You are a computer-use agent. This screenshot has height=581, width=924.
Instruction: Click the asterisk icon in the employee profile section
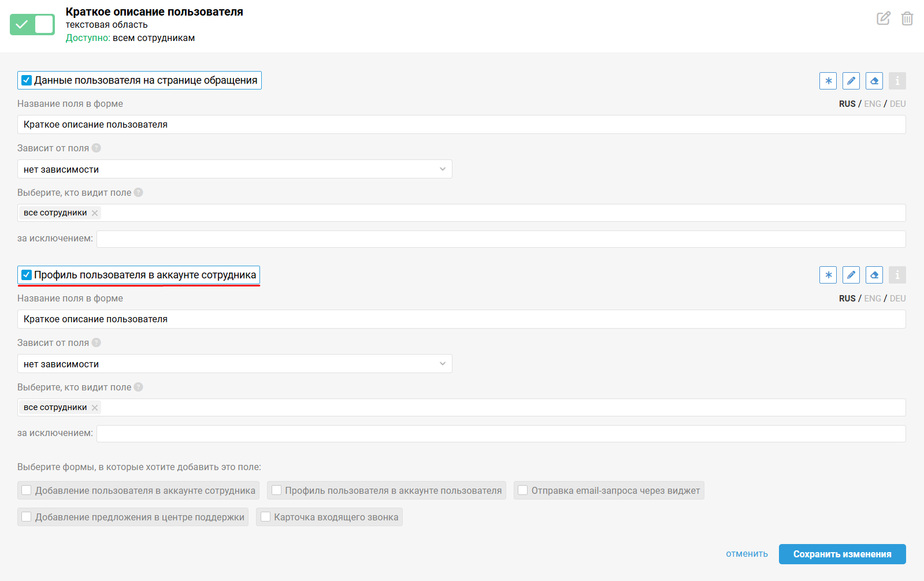click(828, 275)
